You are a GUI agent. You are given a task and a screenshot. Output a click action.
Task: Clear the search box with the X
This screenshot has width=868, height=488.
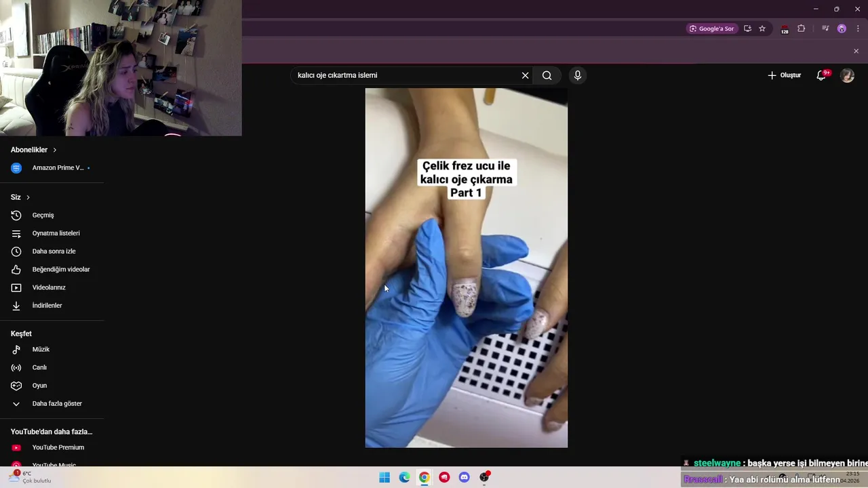(x=525, y=75)
